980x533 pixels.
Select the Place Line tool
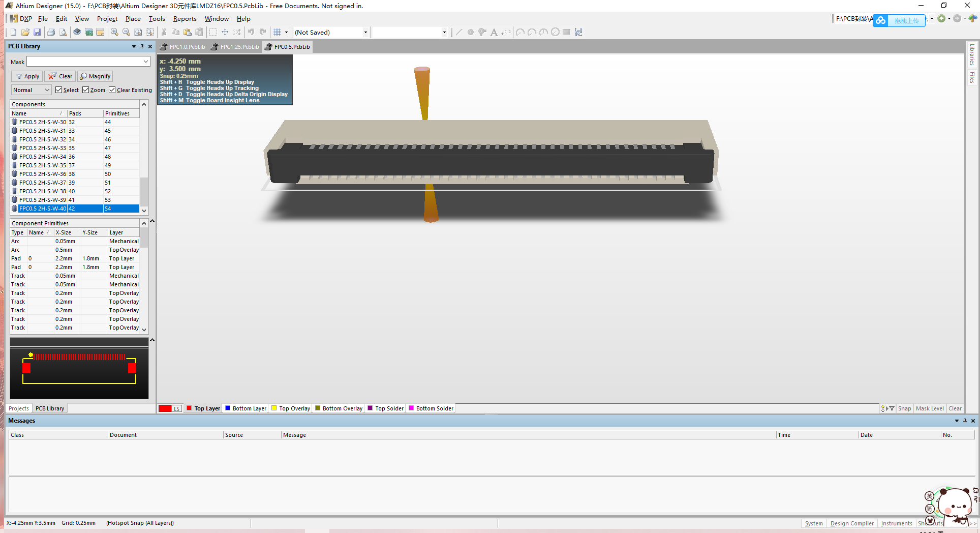(x=458, y=32)
